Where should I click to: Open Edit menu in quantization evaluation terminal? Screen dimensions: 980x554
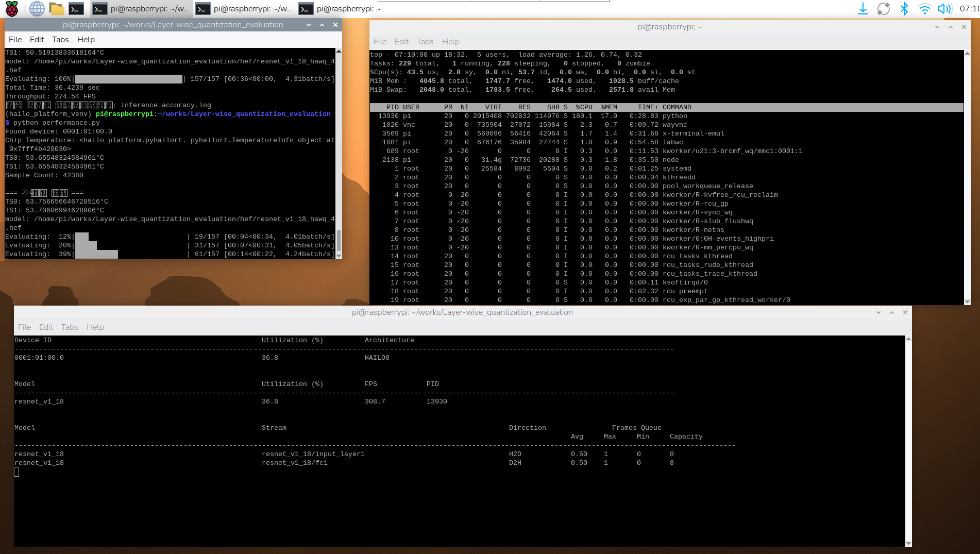coord(37,40)
